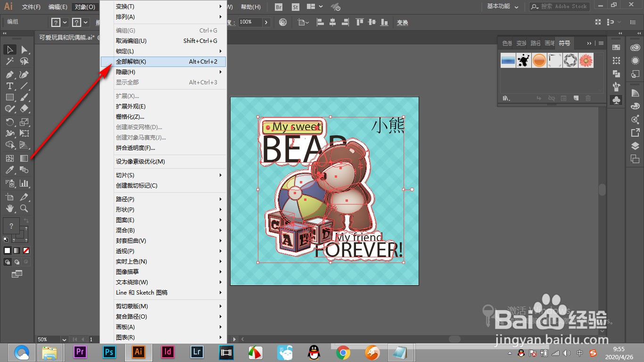The height and width of the screenshot is (362, 644).
Task: Switch to the 色板 panel tab
Action: tap(507, 43)
